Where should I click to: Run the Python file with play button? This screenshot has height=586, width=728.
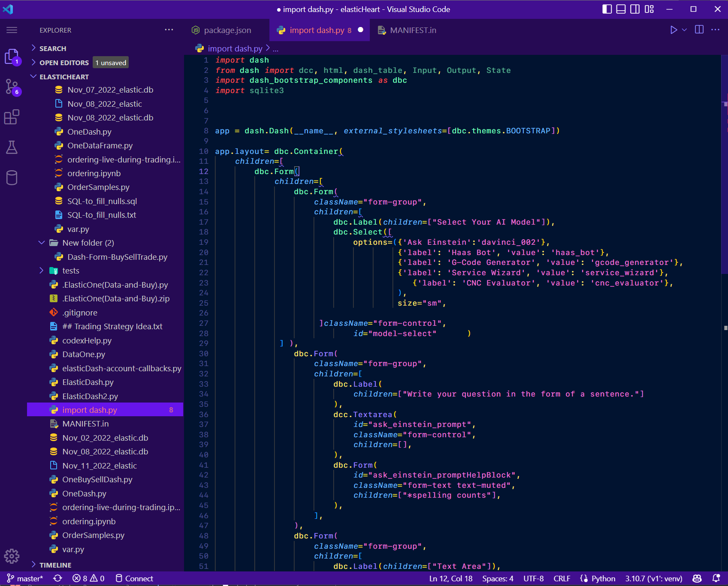click(x=673, y=30)
